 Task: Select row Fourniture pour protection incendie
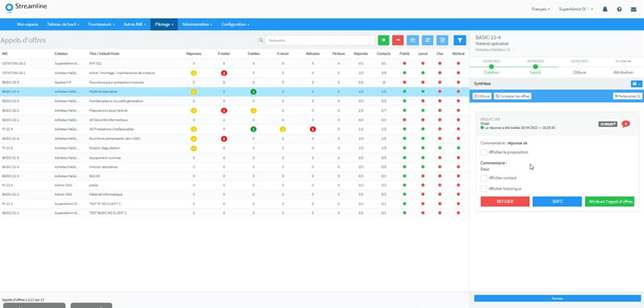(x=234, y=82)
